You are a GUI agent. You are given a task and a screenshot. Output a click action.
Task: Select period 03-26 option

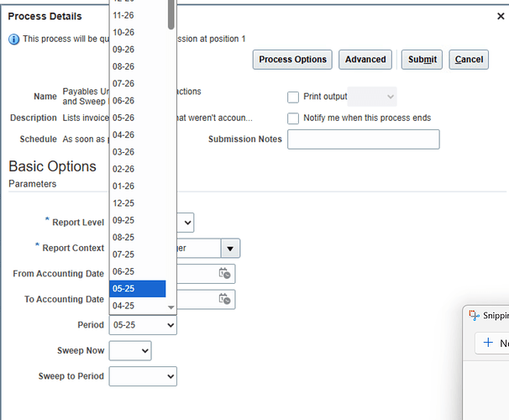point(138,152)
